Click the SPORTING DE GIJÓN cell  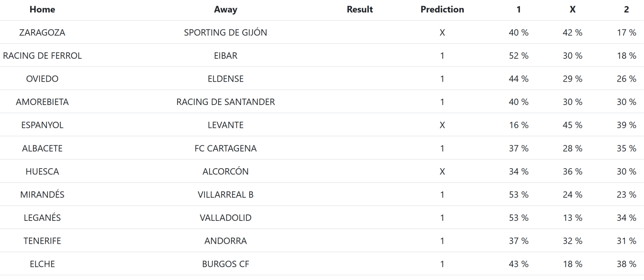[225, 33]
